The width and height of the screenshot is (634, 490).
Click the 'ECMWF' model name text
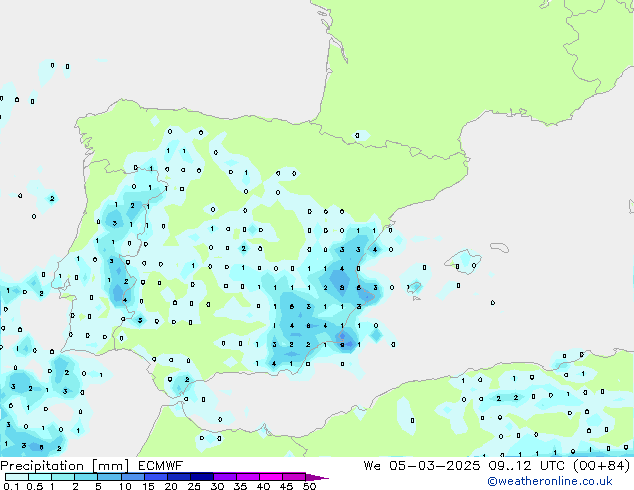click(x=161, y=466)
